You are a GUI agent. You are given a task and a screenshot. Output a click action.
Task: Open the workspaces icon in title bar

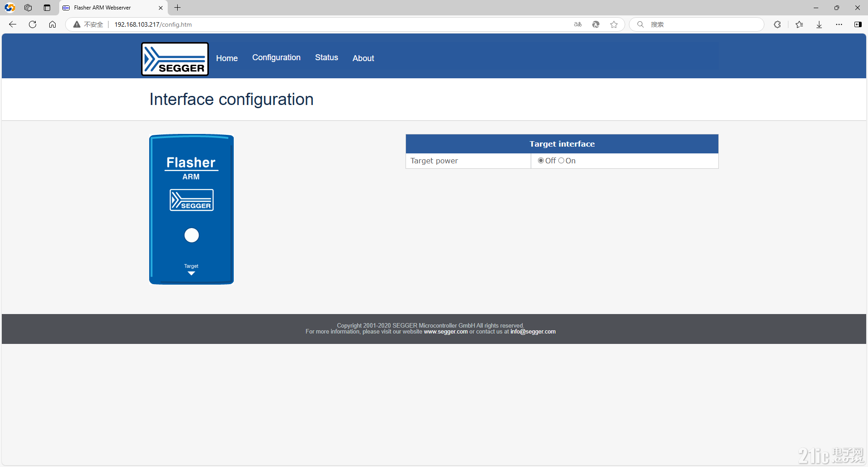(28, 8)
